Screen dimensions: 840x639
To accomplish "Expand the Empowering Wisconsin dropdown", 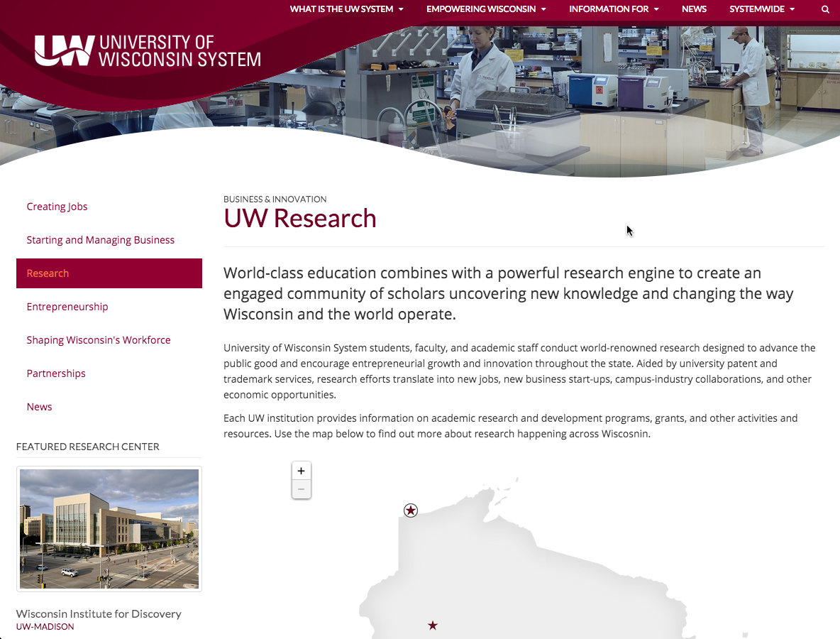I will [486, 9].
